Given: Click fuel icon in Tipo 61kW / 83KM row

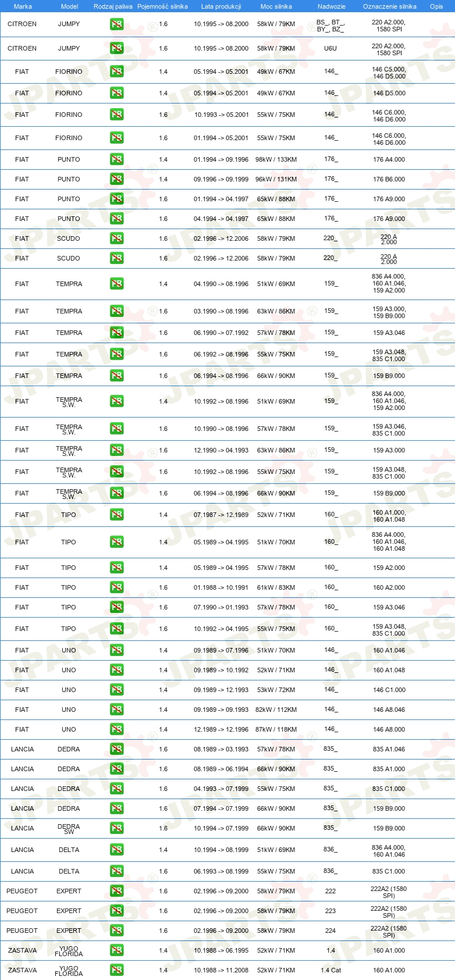Looking at the screenshot, I should coord(117,587).
